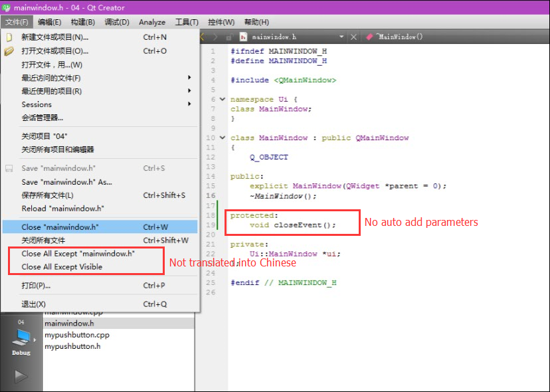The width and height of the screenshot is (550, 392).
Task: Click the Run play button in sidebar
Action: click(x=21, y=375)
